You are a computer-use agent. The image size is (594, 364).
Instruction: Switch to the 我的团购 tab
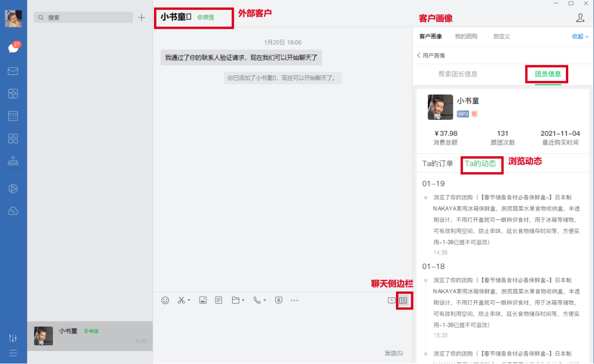[466, 37]
